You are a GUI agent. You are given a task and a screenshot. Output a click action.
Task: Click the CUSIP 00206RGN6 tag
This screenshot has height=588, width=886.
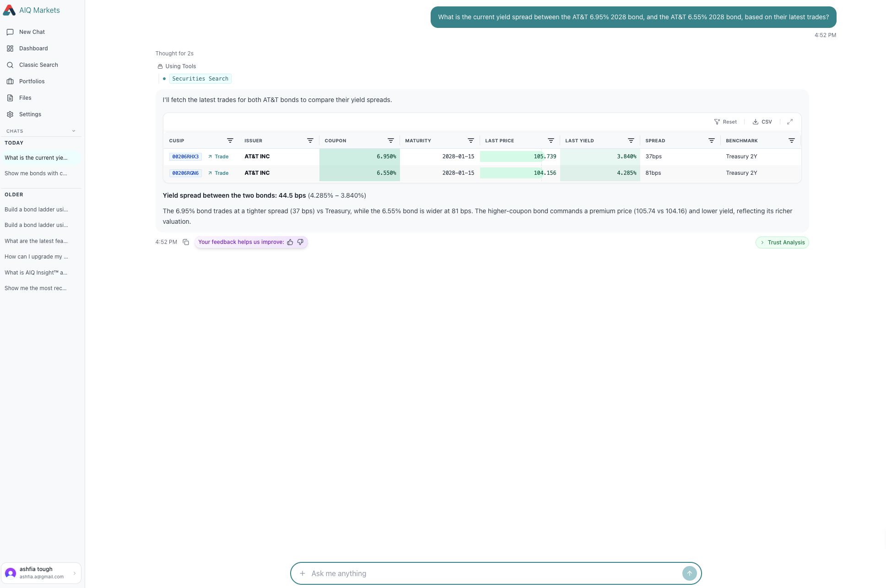coord(185,173)
